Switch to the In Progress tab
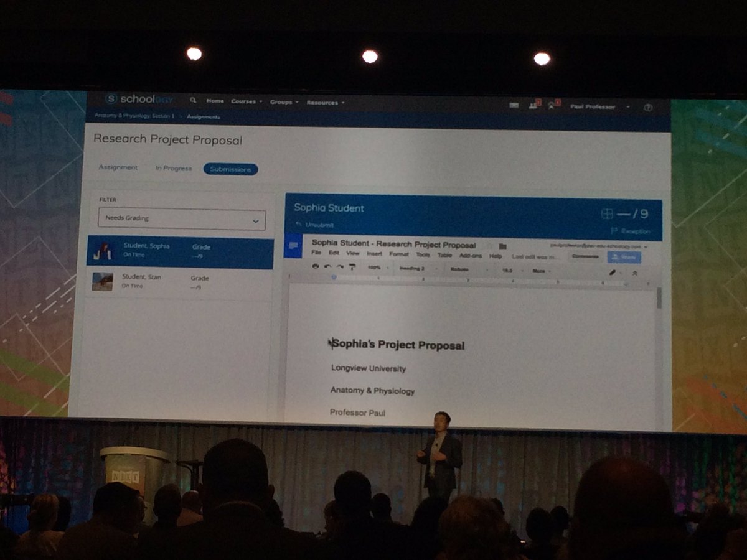This screenshot has height=560, width=747. (174, 168)
